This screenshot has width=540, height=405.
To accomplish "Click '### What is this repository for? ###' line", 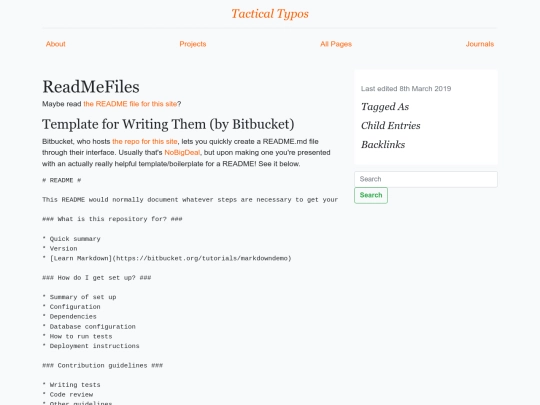I will pyautogui.click(x=112, y=219).
